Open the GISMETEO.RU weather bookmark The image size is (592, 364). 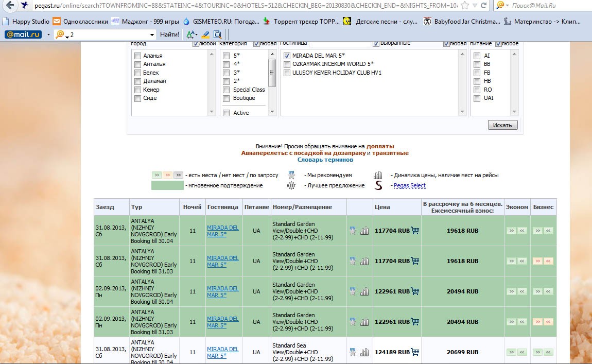(221, 22)
